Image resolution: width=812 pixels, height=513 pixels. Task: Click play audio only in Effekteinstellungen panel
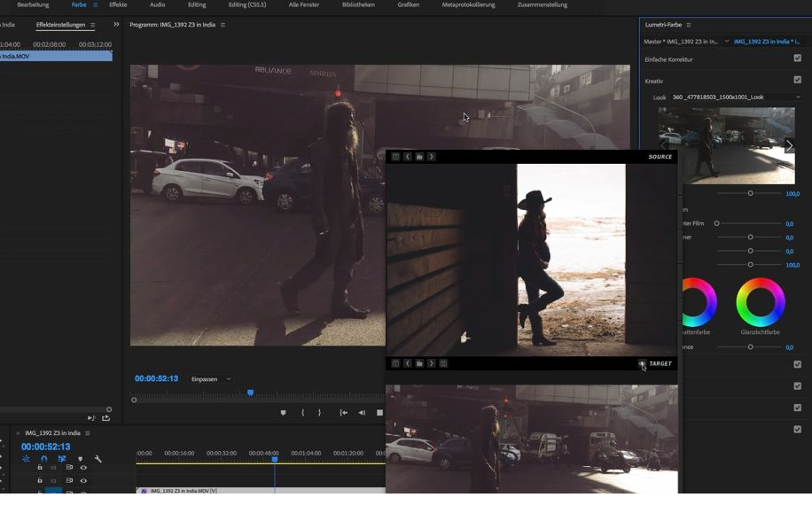[x=91, y=417]
